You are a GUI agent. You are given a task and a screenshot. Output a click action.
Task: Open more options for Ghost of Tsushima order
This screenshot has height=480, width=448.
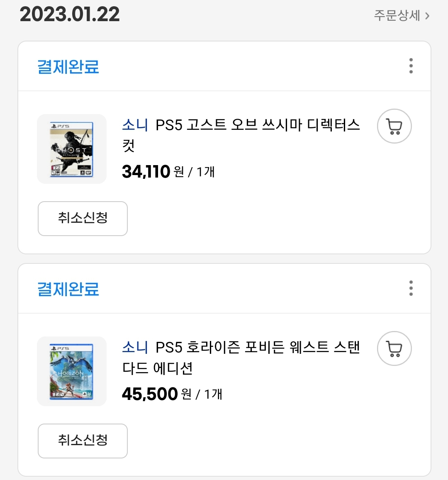pyautogui.click(x=411, y=66)
